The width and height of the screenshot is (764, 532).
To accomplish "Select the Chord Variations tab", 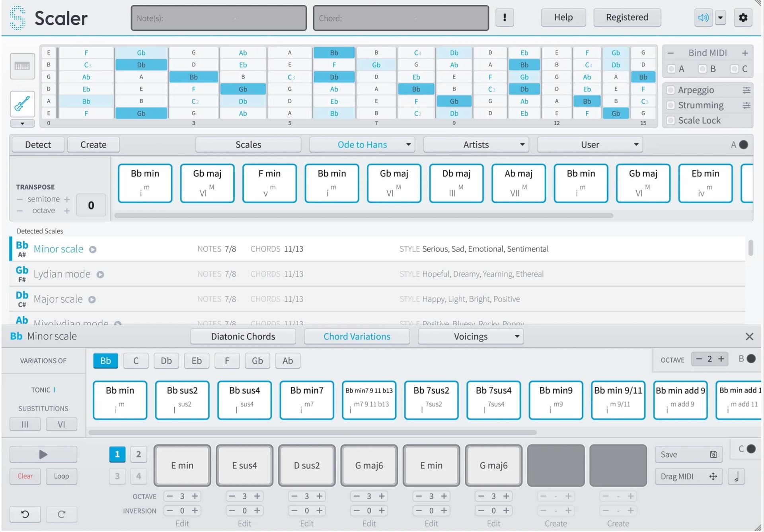I will (357, 336).
